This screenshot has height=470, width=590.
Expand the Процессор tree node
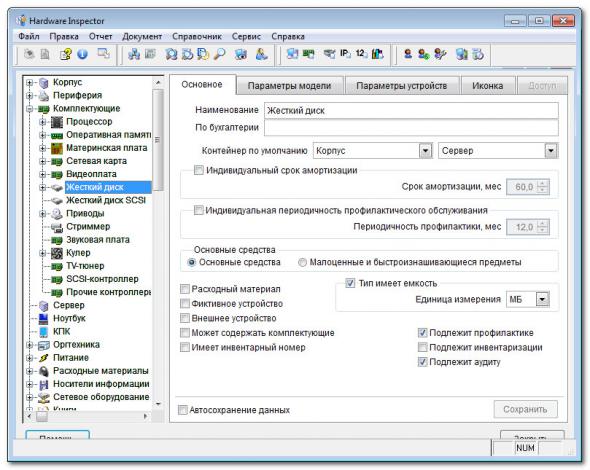click(43, 122)
